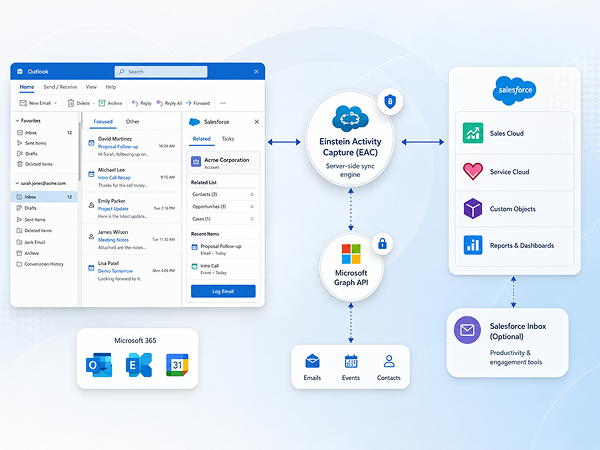Archive the selected message

110,103
